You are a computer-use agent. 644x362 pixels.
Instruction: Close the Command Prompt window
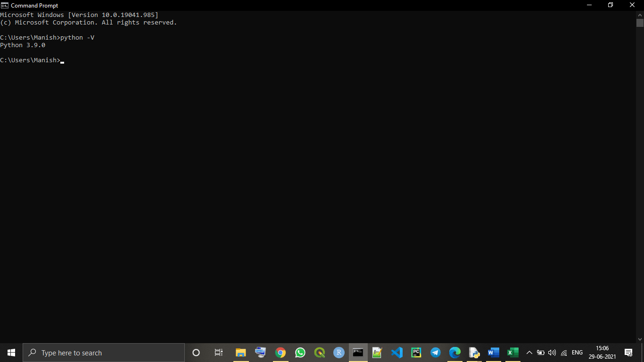click(x=632, y=5)
